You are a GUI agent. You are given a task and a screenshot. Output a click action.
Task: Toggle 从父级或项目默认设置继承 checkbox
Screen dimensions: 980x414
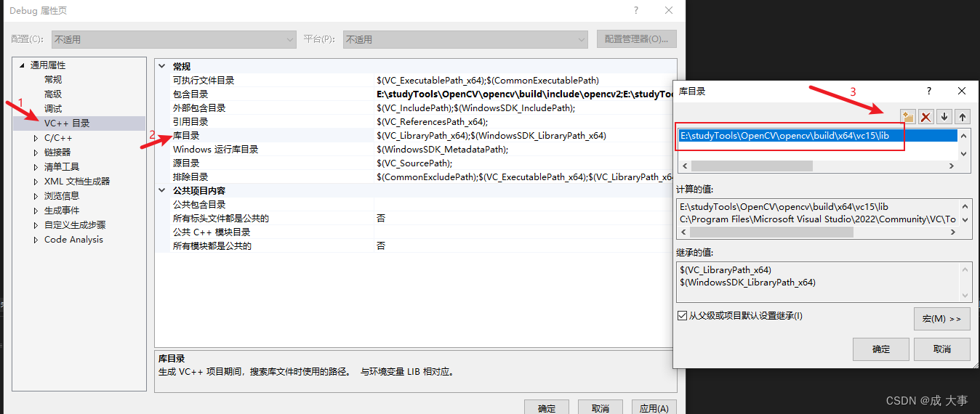tap(682, 316)
